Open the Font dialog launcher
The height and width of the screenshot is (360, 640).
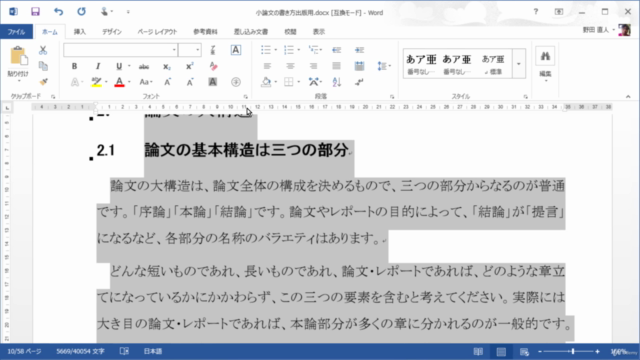pos(245,97)
